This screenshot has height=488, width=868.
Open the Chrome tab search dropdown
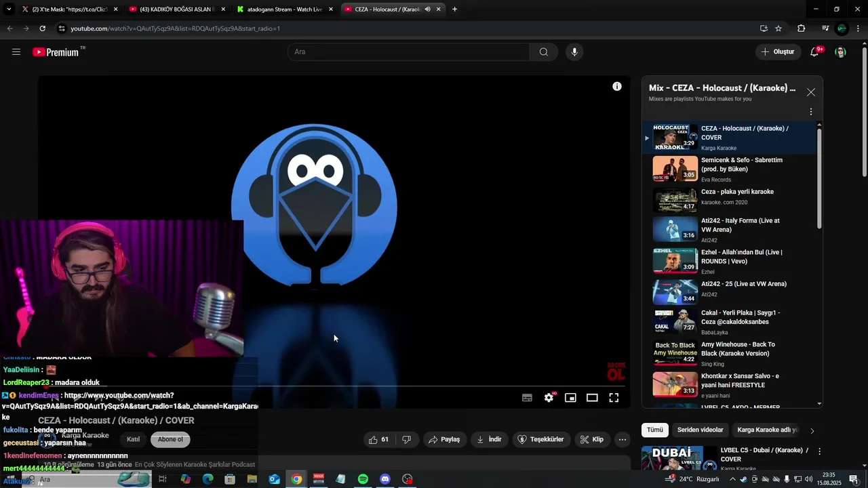point(9,9)
